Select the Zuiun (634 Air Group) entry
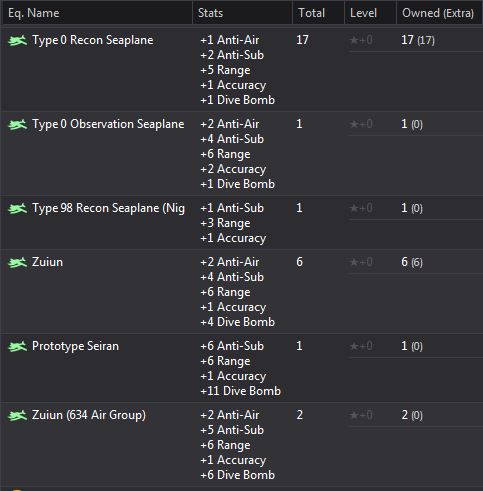The height and width of the screenshot is (491, 483). (89, 415)
